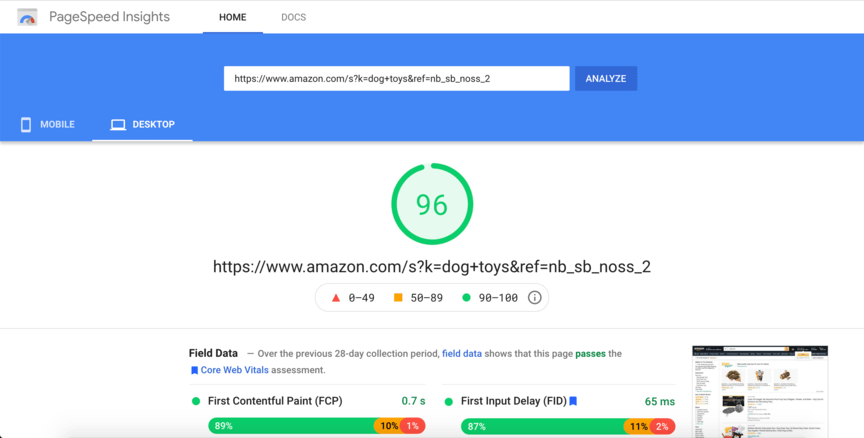Click the Core Web Vitals bookmark icon
Image resolution: width=864 pixels, height=438 pixels.
pos(194,370)
